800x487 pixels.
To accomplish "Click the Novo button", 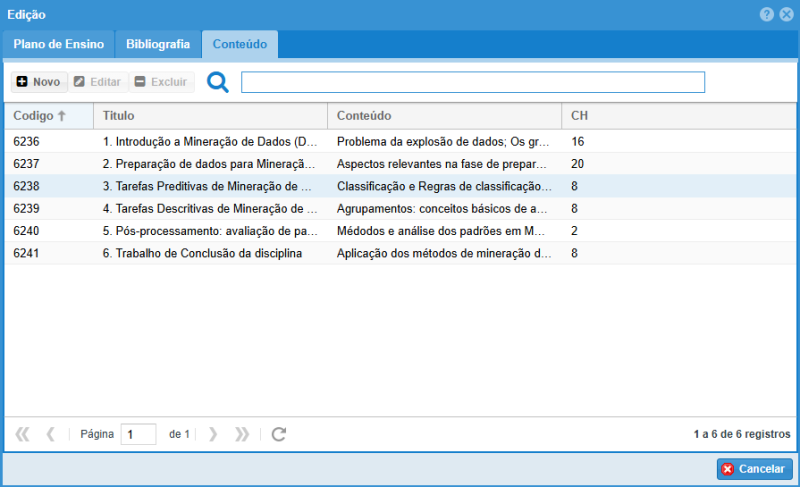I will [x=39, y=82].
